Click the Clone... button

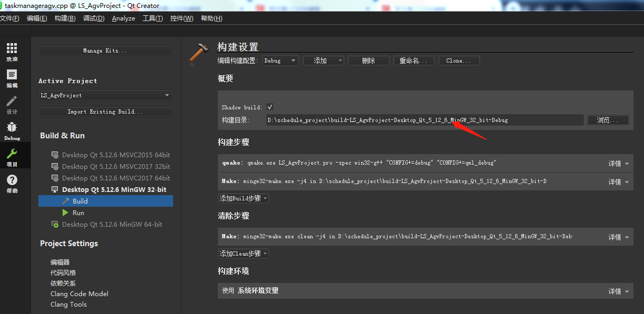[x=459, y=60]
